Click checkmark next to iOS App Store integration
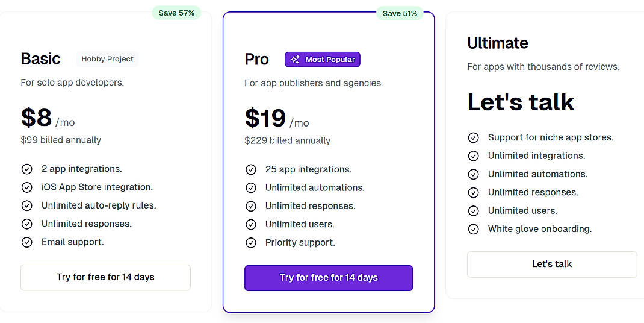 point(26,187)
